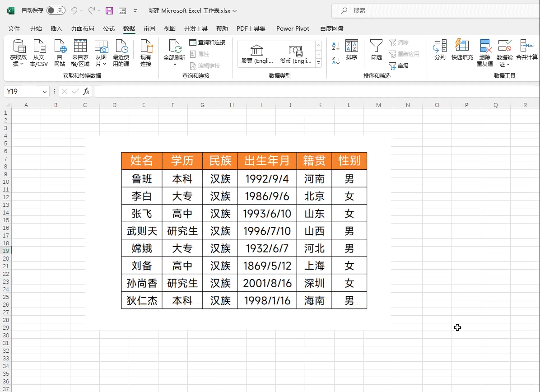
Task: Switch to Formulas (公式) tab
Action: [x=109, y=28]
